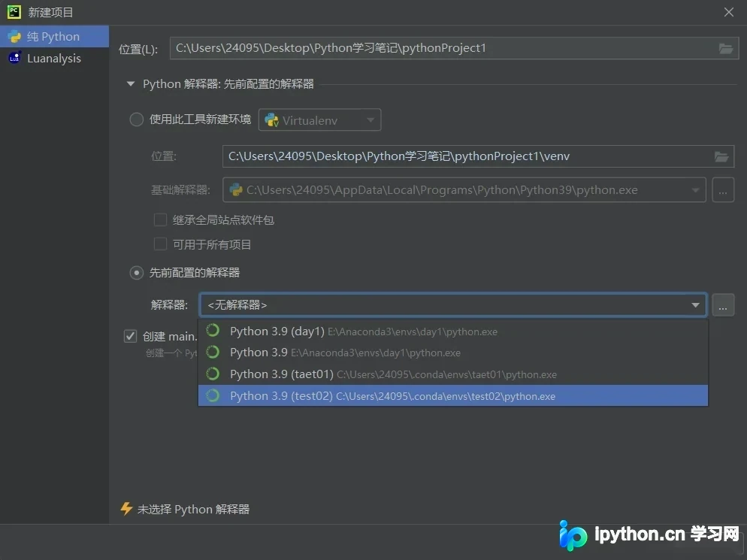Select the 纯 Python project type
Image resolution: width=747 pixels, height=560 pixels.
point(54,37)
